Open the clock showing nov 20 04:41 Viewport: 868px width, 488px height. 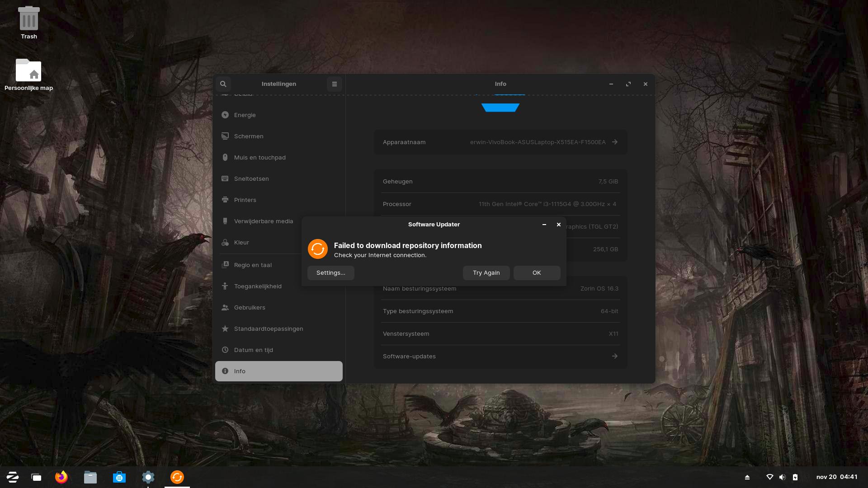pos(837,477)
